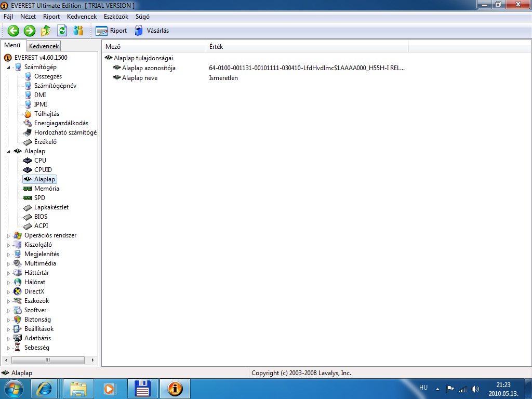Viewport: 532px width, 399px height.
Task: Open the Riport toolbar button
Action: [111, 31]
